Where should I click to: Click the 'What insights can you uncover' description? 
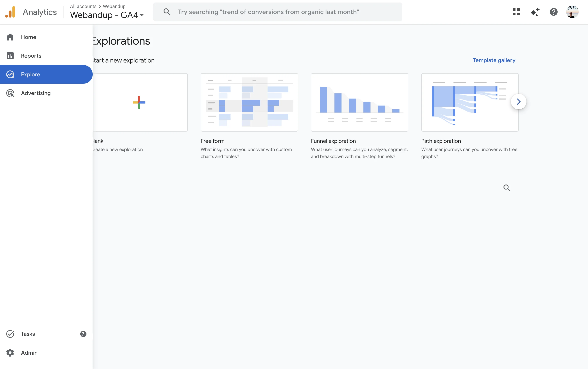point(246,153)
